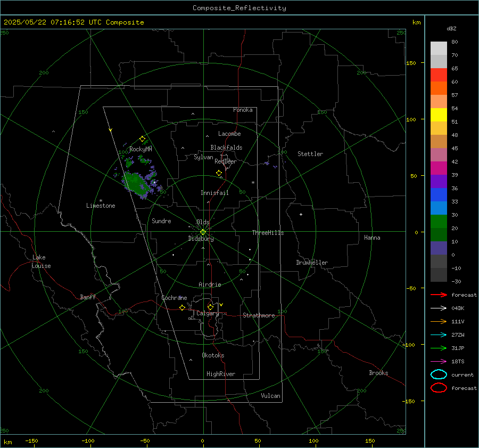
Task: Click the asterisk marker above Limestone
Action: tap(101, 201)
